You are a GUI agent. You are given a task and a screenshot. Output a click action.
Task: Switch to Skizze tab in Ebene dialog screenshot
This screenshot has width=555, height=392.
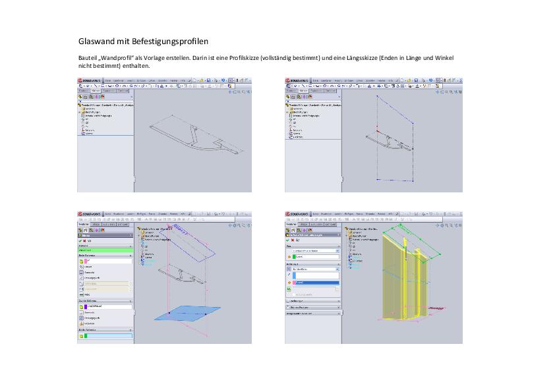[x=96, y=224]
